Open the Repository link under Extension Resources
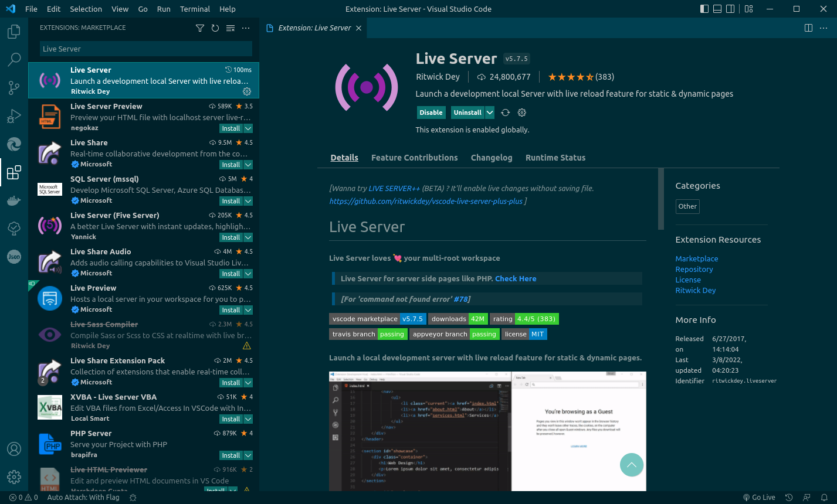This screenshot has width=837, height=504. point(694,269)
